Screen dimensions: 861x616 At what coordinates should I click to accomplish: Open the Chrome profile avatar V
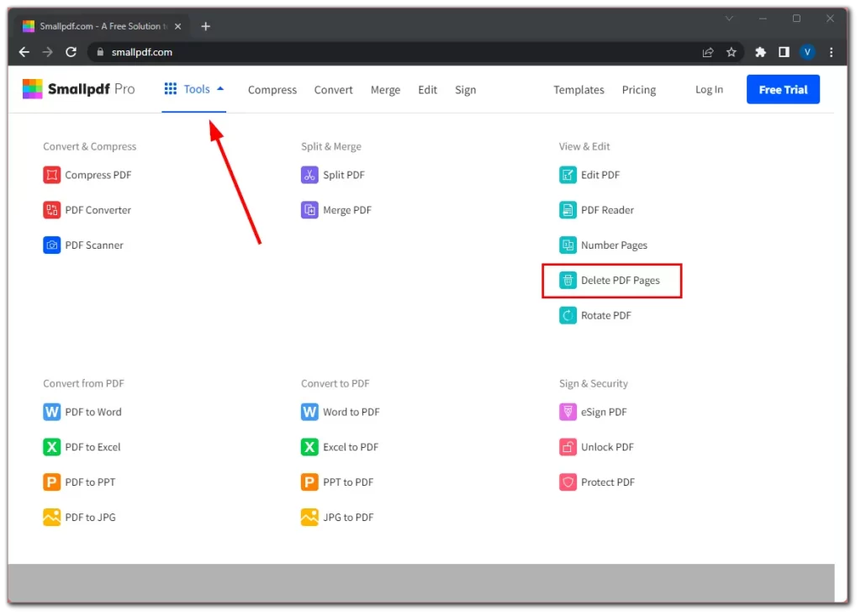[x=807, y=52]
